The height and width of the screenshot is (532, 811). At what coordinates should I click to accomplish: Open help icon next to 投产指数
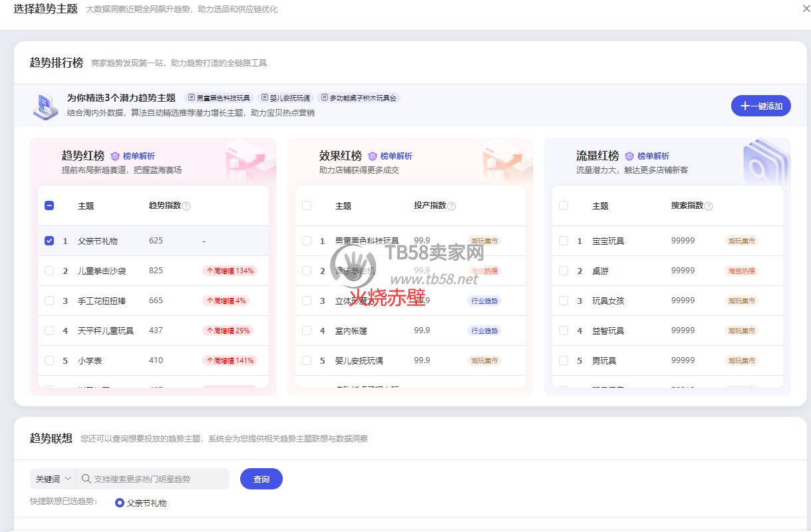[452, 206]
